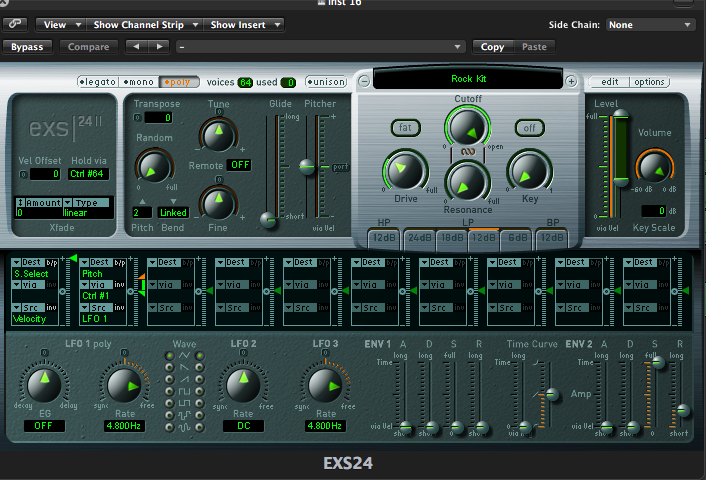Screen dimensions: 706x480
Task: Click the LFO 2 Rate knob
Action: coord(243,385)
